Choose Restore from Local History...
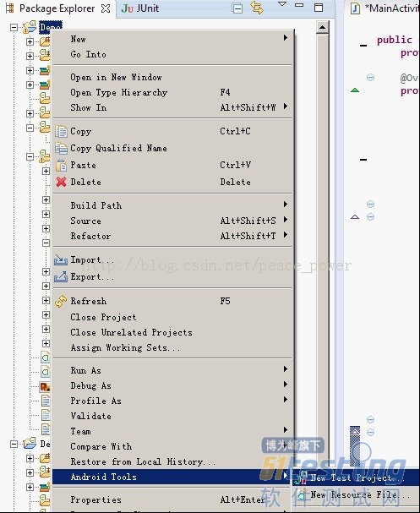This screenshot has width=420, height=513. [173, 462]
